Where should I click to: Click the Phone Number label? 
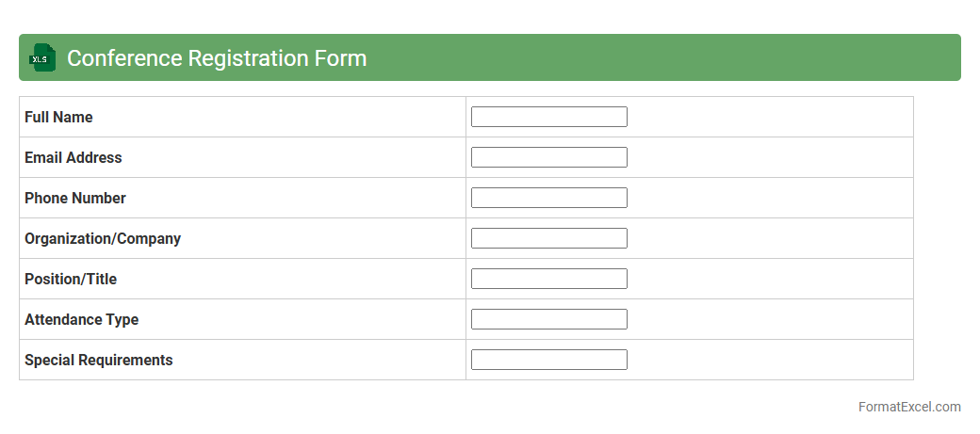(x=75, y=198)
